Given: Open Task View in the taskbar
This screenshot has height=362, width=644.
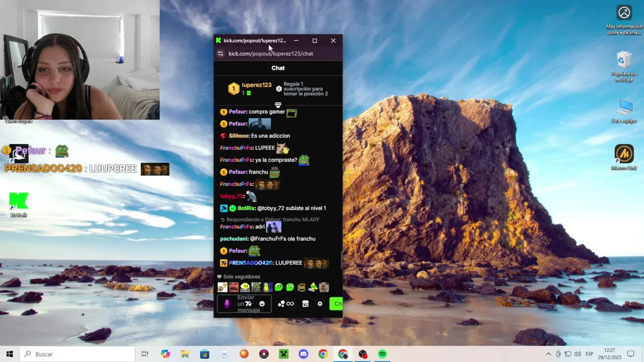Looking at the screenshot, I should point(145,354).
